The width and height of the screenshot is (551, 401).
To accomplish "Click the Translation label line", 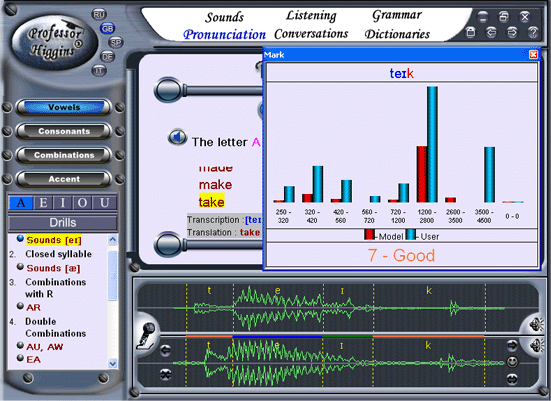I will coord(223,233).
